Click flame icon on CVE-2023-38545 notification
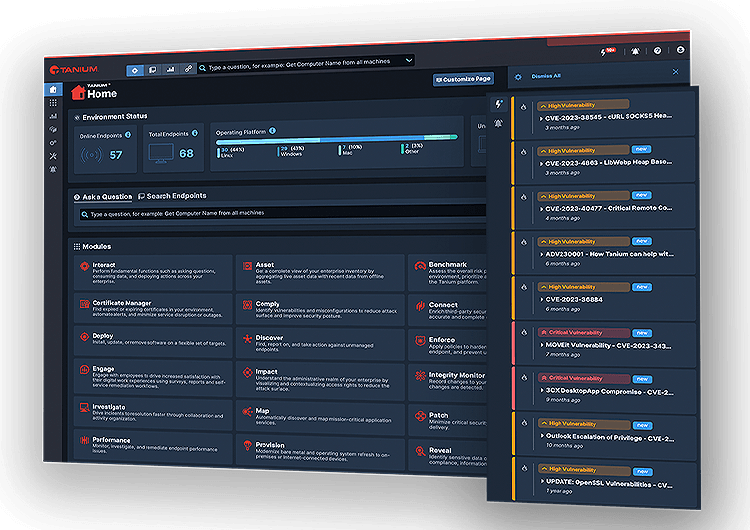This screenshot has height=530, width=750. coord(524,107)
